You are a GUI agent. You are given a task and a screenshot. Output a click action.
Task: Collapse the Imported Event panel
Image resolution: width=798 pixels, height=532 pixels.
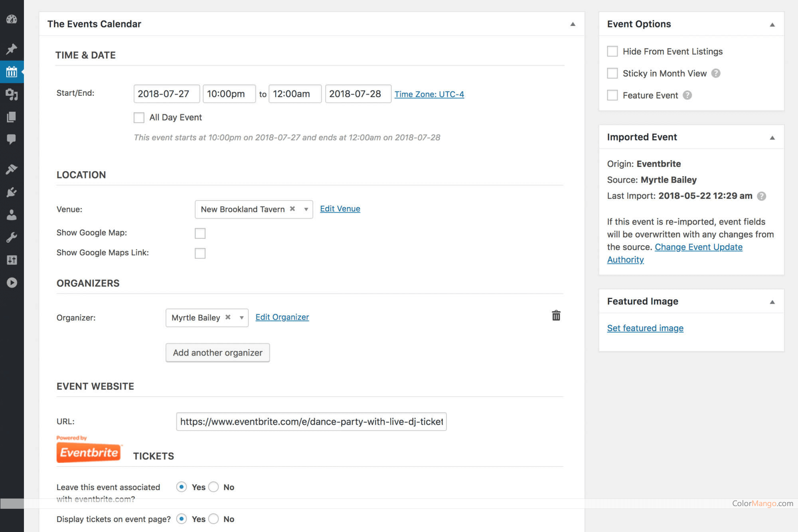(772, 138)
